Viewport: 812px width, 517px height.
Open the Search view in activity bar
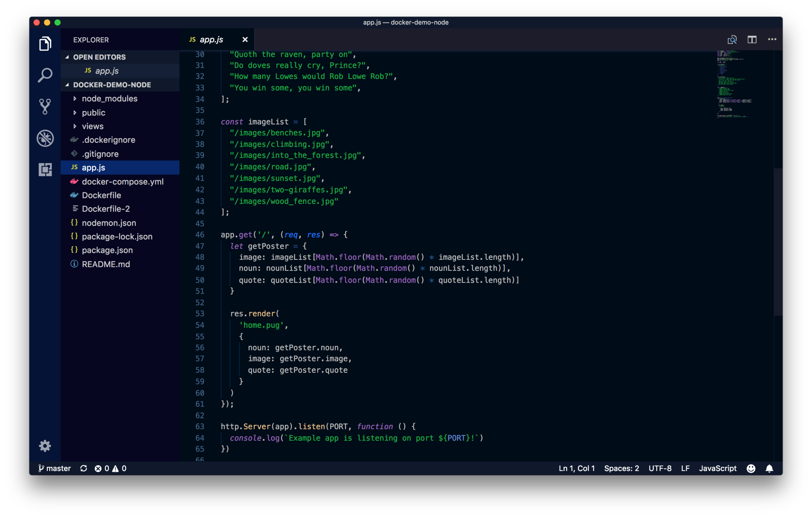tap(45, 75)
